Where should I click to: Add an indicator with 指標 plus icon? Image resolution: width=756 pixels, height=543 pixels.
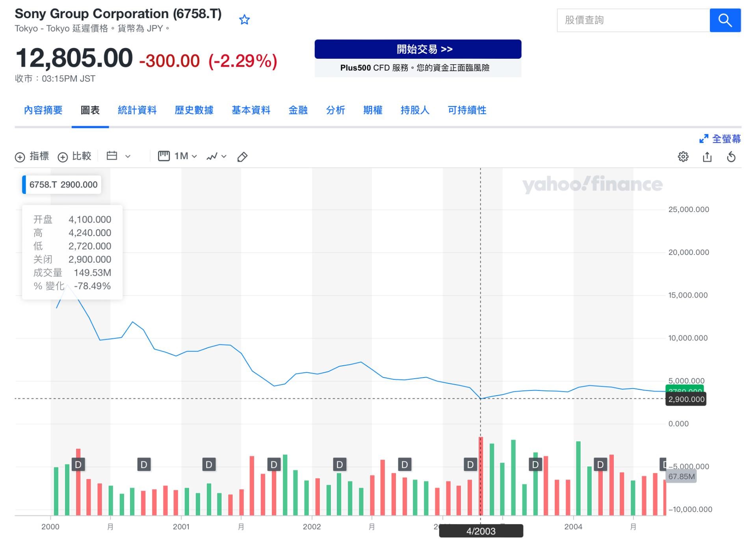click(32, 156)
